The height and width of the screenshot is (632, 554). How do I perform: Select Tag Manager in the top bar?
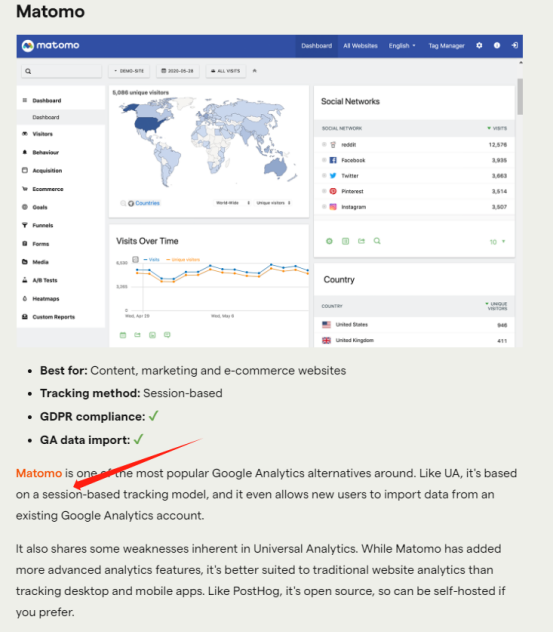coord(446,46)
